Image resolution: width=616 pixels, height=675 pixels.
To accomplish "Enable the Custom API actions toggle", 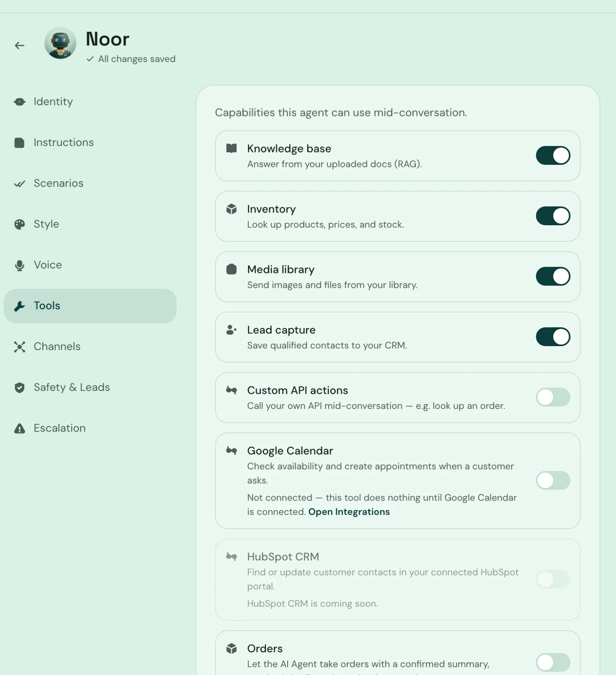I will tap(553, 397).
